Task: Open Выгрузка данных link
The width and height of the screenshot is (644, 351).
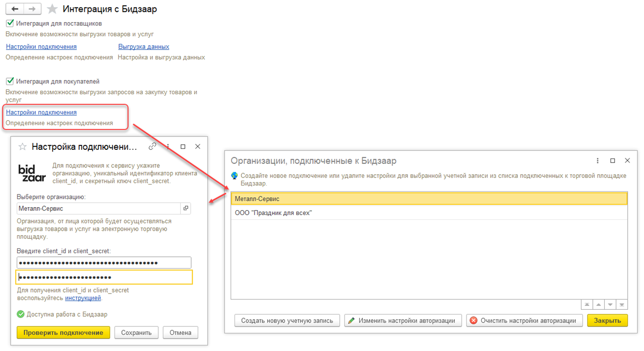Action: (144, 47)
